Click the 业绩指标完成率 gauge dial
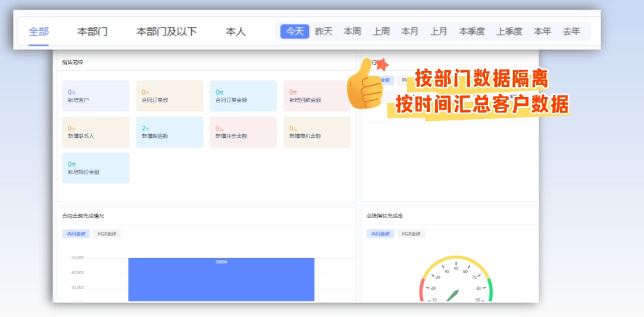This screenshot has width=644, height=317. pyautogui.click(x=456, y=279)
